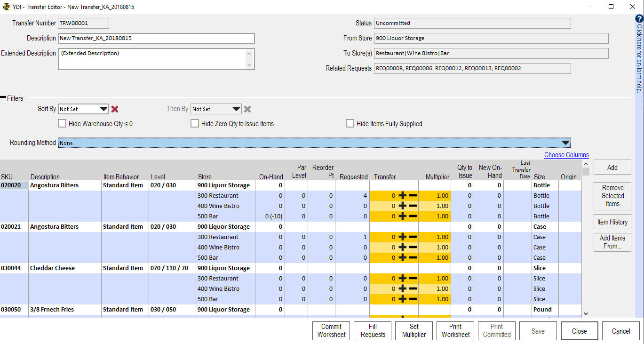
Task: Click plus icon for Angostura Bitters Bottle Restaurant row
Action: coord(403,196)
